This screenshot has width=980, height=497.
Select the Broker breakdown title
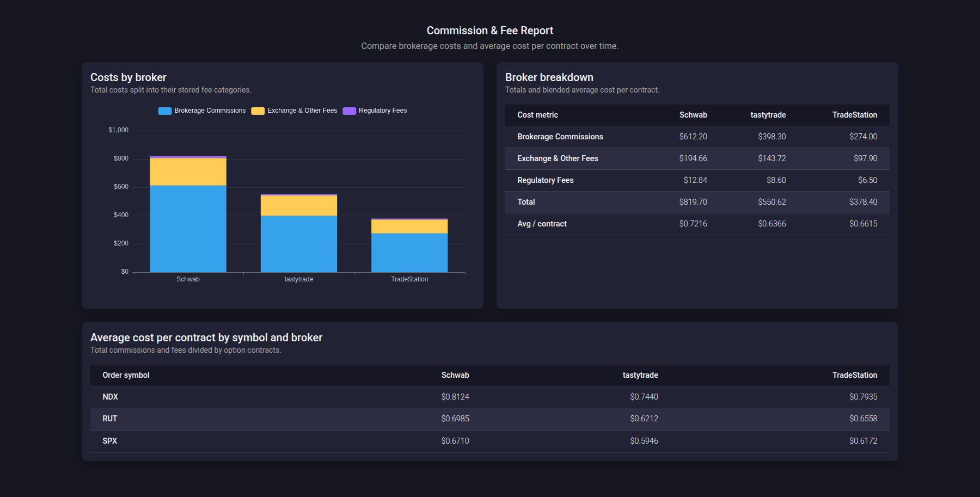pos(549,77)
